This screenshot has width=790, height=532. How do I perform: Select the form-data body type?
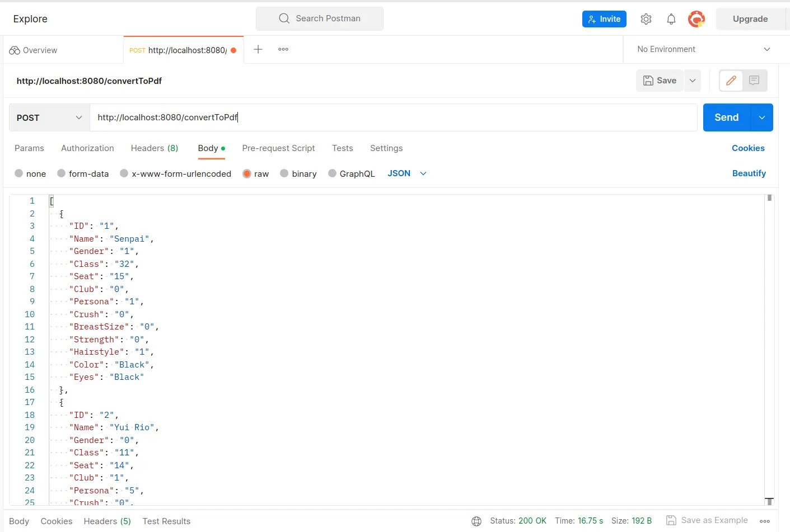tap(83, 173)
